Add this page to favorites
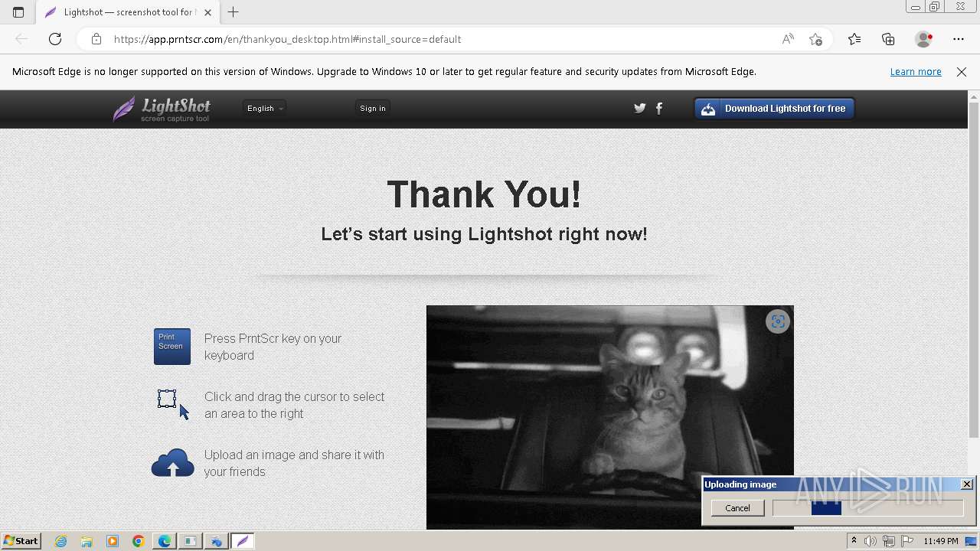This screenshot has width=980, height=551. (x=815, y=39)
